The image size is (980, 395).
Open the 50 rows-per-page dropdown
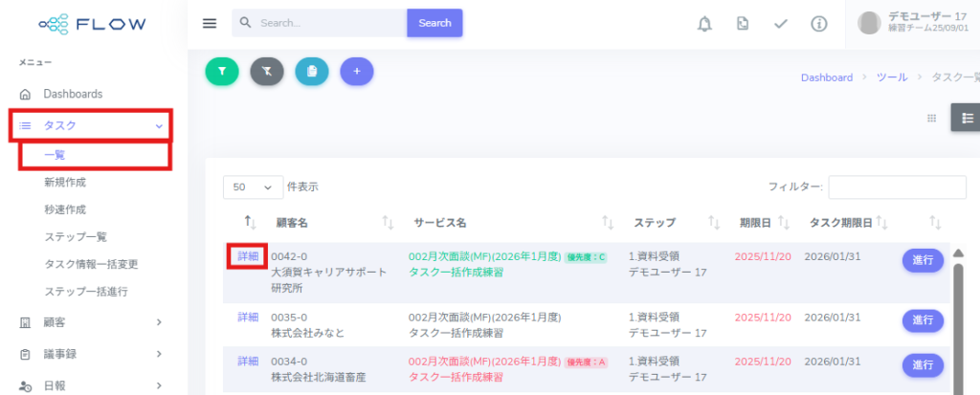pyautogui.click(x=253, y=187)
